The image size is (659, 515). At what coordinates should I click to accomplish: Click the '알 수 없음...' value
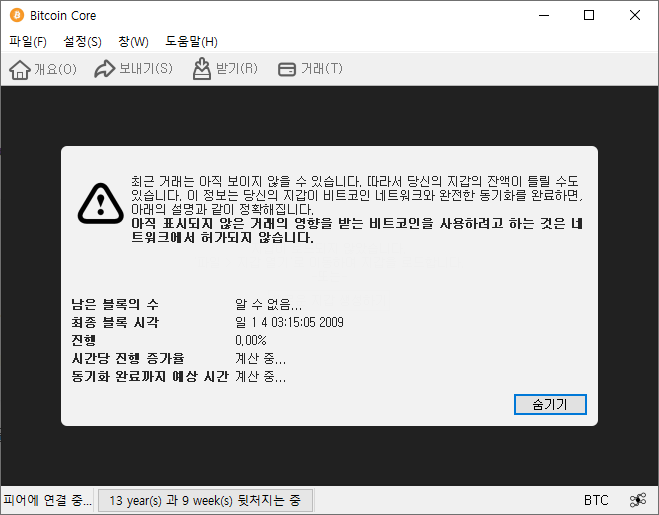pos(268,304)
